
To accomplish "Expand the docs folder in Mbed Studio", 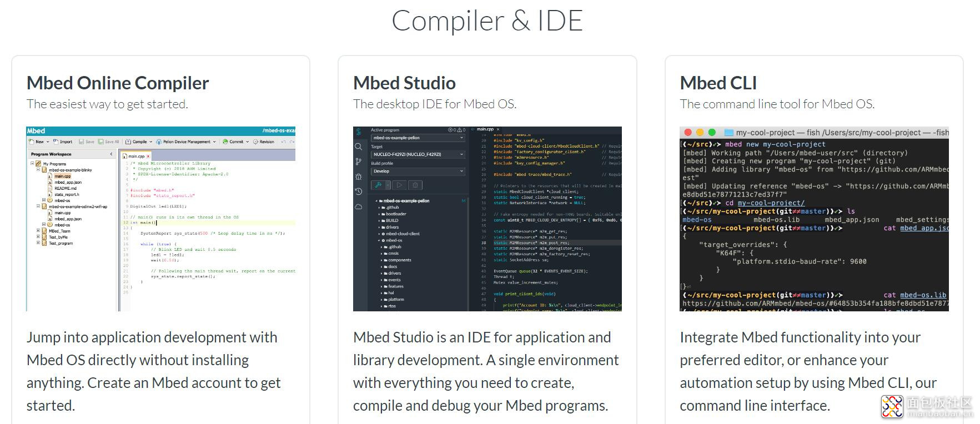I will click(x=381, y=266).
